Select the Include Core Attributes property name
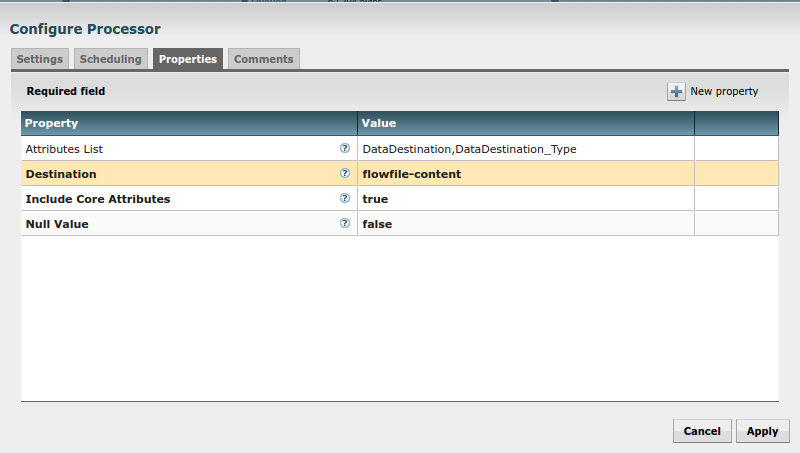800x453 pixels. tap(98, 199)
